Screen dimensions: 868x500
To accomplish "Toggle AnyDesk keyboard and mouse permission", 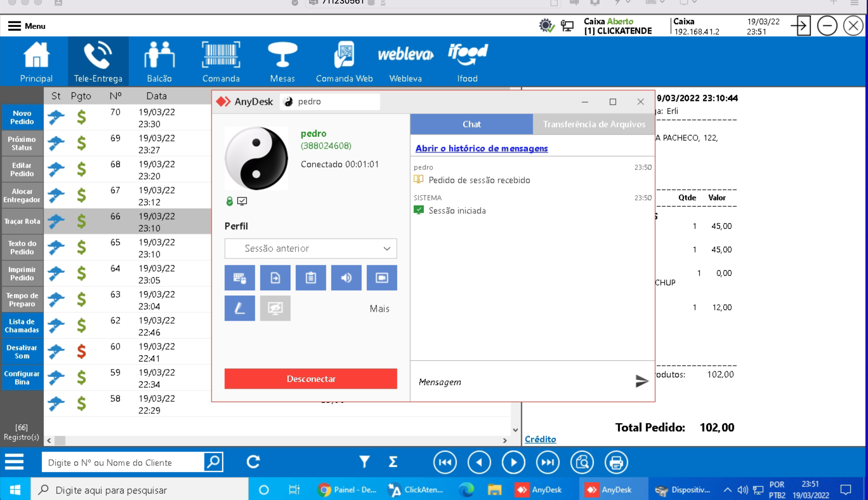I will [240, 277].
